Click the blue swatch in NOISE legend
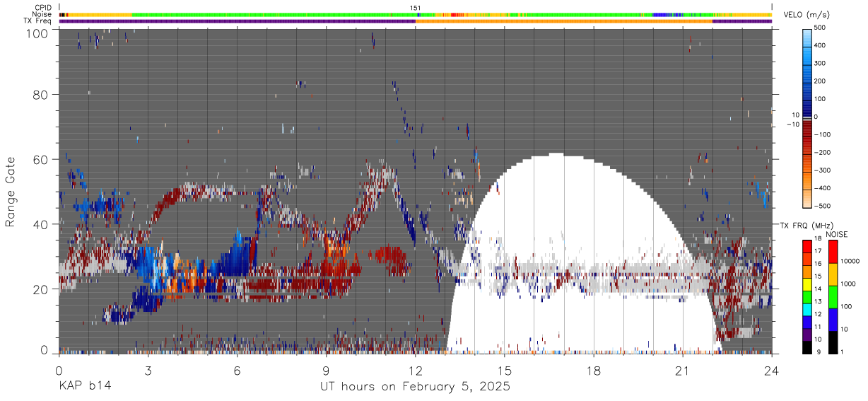The width and height of the screenshot is (868, 401). click(x=832, y=318)
